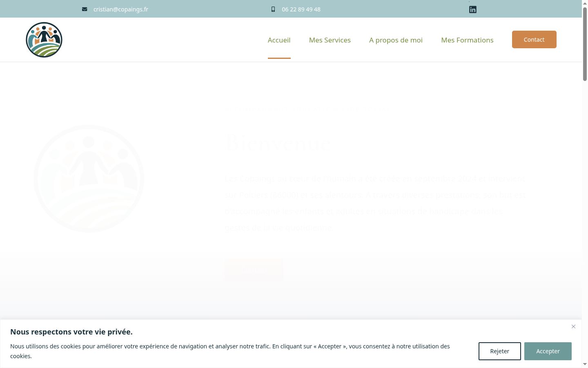The height and width of the screenshot is (368, 588).
Task: Close the cookie banner with X
Action: point(573,326)
